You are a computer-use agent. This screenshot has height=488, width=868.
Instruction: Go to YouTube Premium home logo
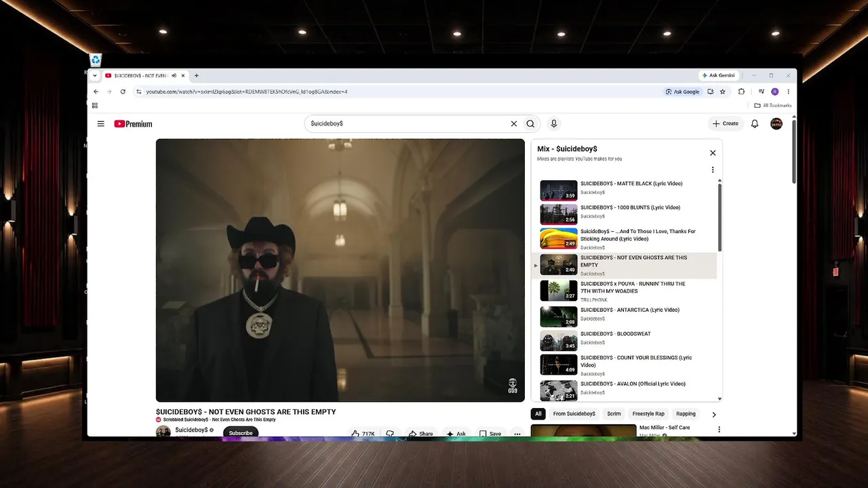click(x=133, y=124)
